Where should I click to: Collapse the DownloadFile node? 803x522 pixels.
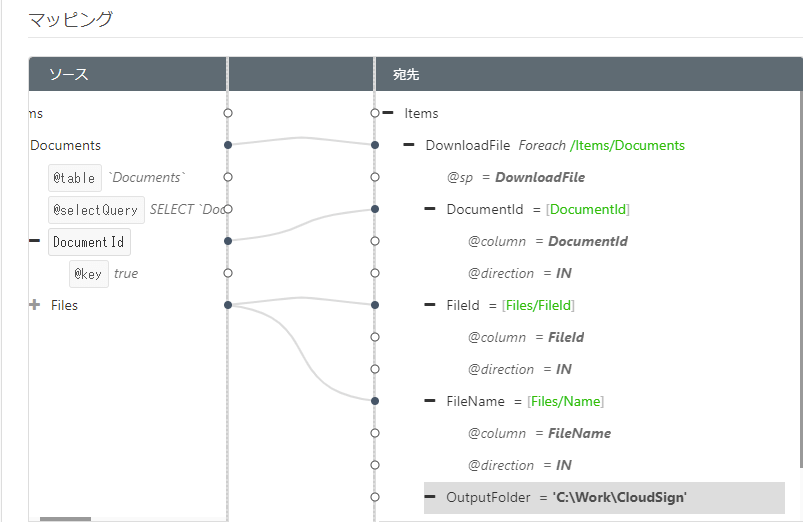(409, 145)
